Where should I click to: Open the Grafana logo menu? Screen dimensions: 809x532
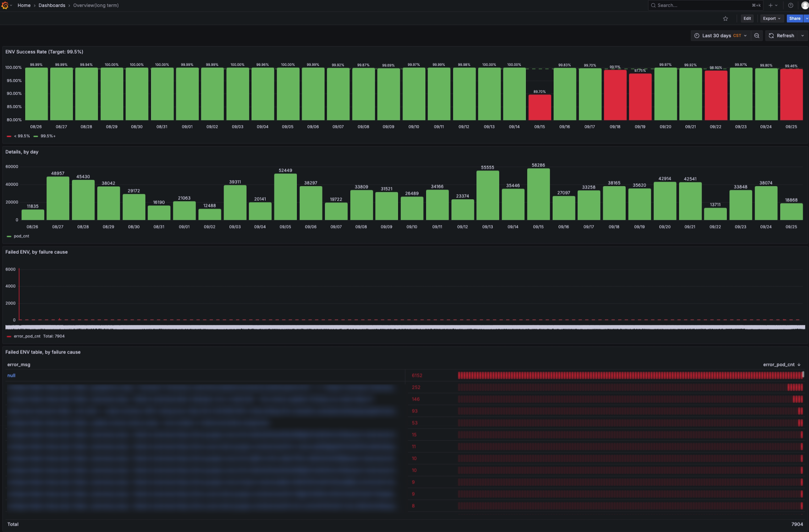(x=5, y=5)
